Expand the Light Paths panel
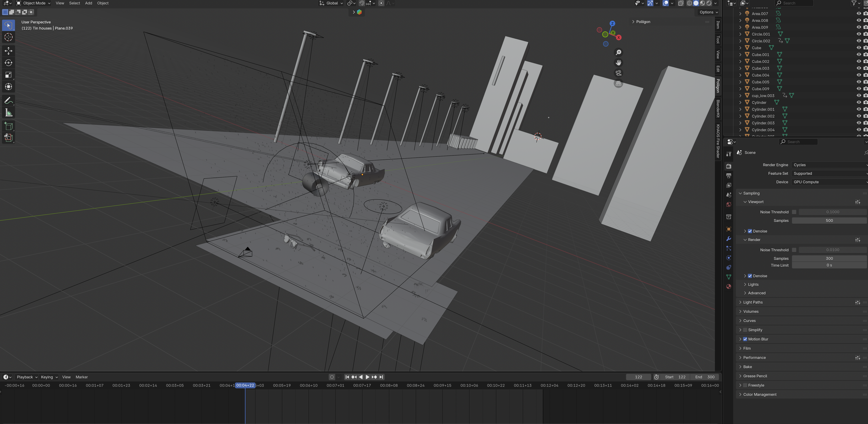 (753, 302)
